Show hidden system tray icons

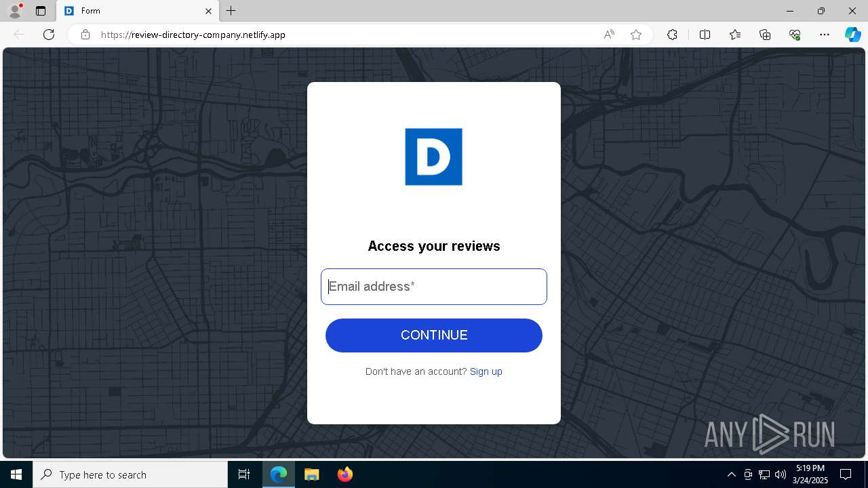click(731, 474)
